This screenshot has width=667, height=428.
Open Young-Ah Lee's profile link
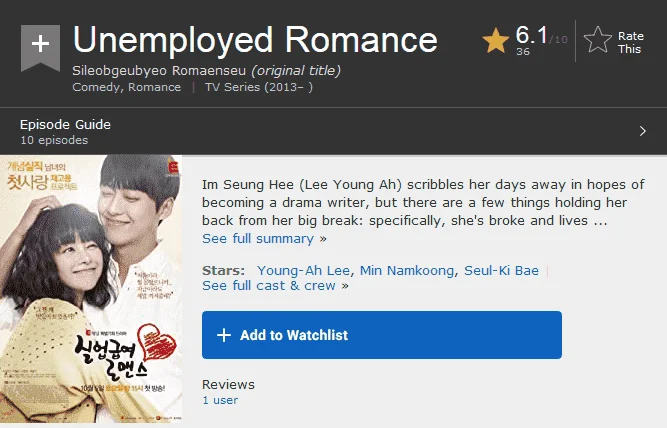click(303, 271)
